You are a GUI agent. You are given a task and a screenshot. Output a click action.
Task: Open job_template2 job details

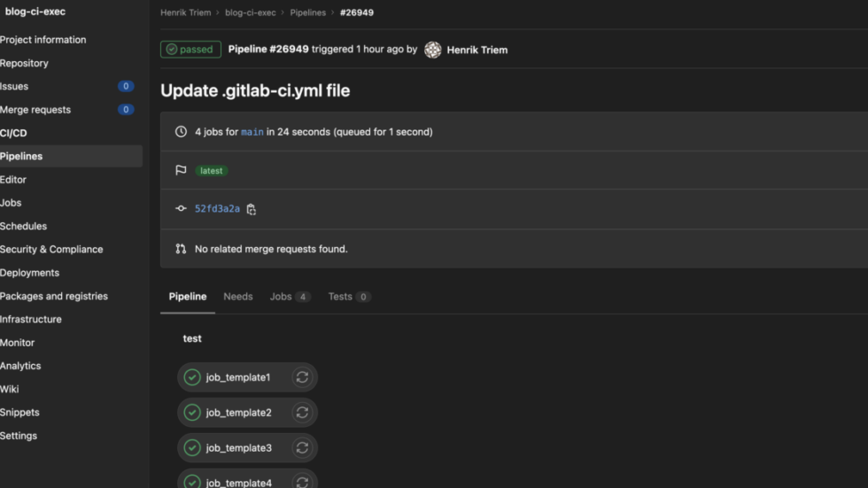[238, 413]
